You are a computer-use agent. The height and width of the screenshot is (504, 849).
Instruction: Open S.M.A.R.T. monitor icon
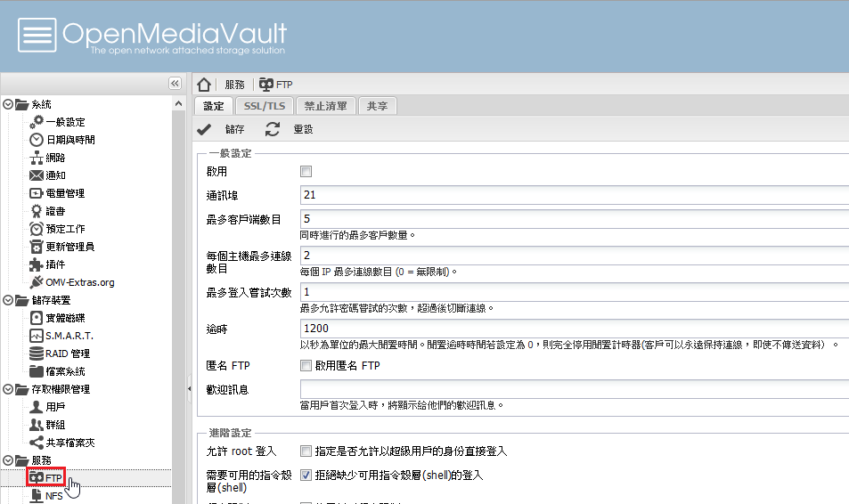37,336
